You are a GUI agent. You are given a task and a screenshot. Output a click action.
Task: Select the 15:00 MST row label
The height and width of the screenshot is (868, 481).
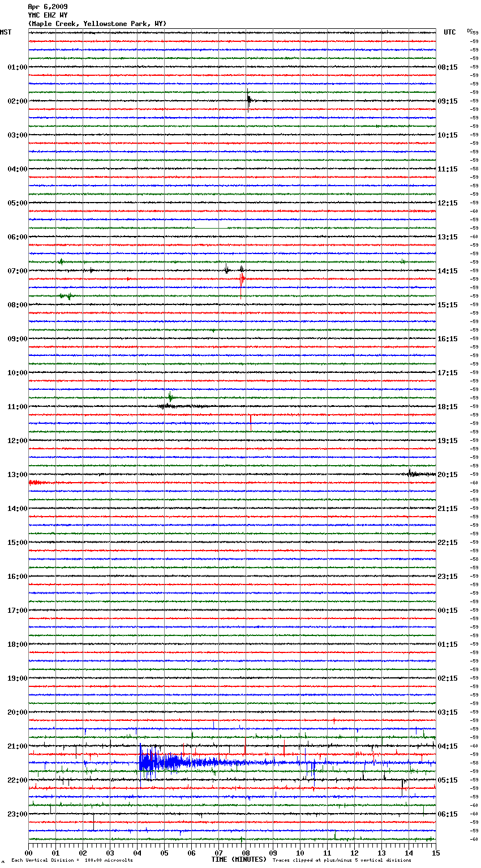click(18, 543)
